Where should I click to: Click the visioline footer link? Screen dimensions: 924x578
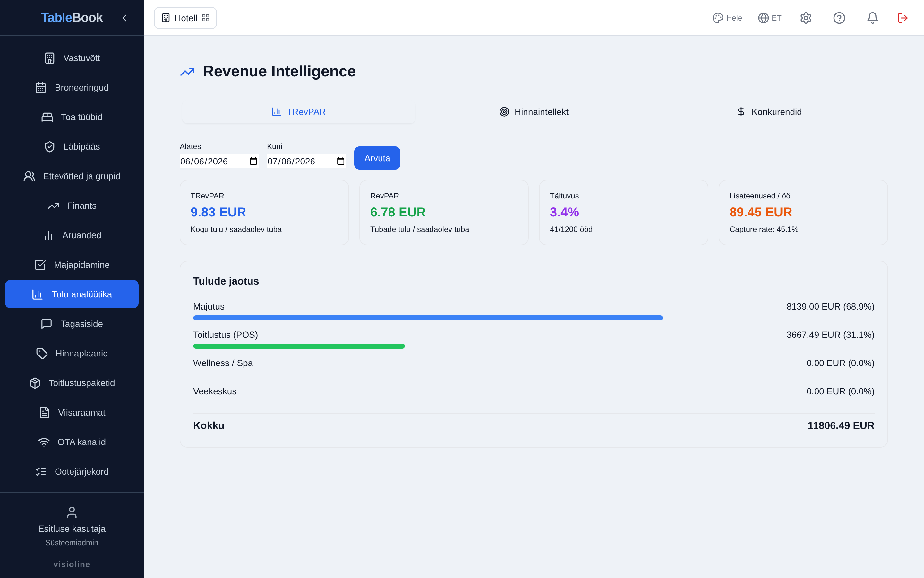[72, 564]
